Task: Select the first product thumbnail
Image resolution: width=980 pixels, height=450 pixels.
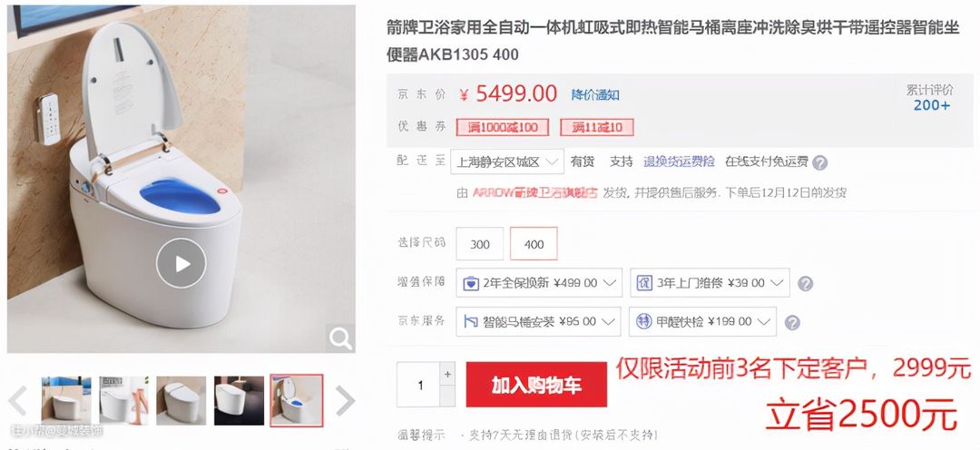Action: [x=66, y=401]
